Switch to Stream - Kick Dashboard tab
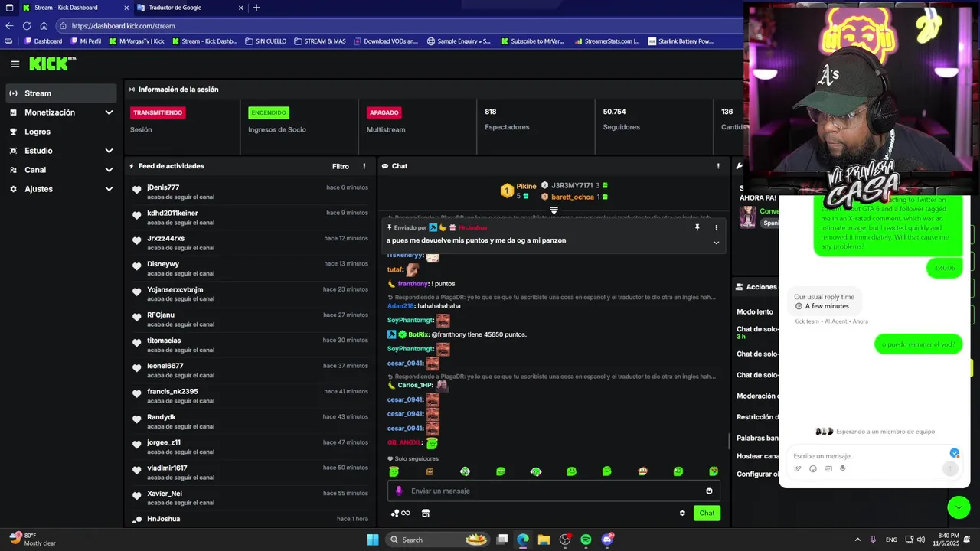The height and width of the screenshot is (551, 980). (74, 8)
